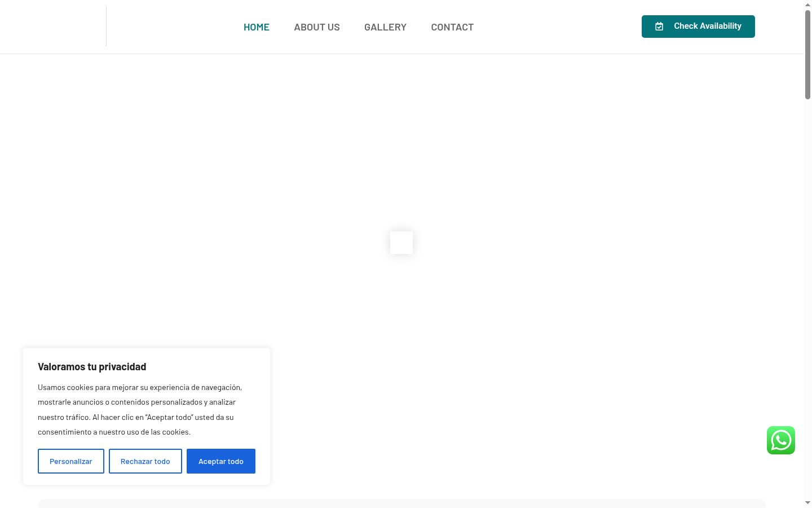The width and height of the screenshot is (812, 508).
Task: Open the ABOUT US page
Action: (317, 27)
